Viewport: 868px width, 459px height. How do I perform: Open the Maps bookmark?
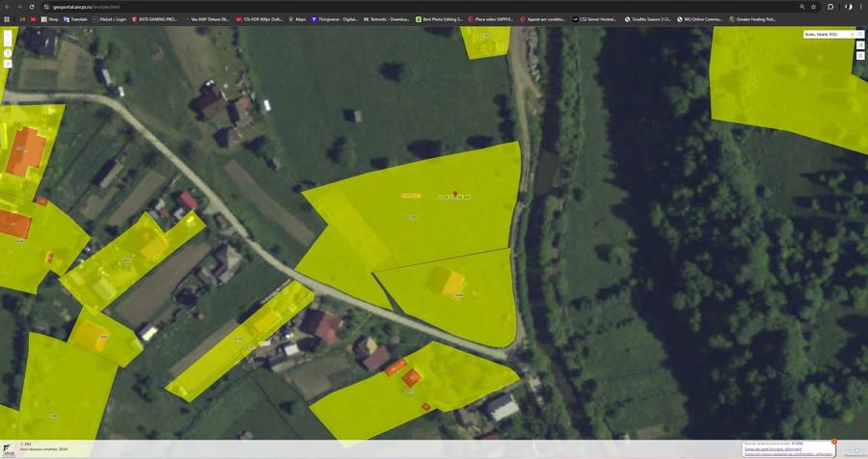pyautogui.click(x=297, y=19)
